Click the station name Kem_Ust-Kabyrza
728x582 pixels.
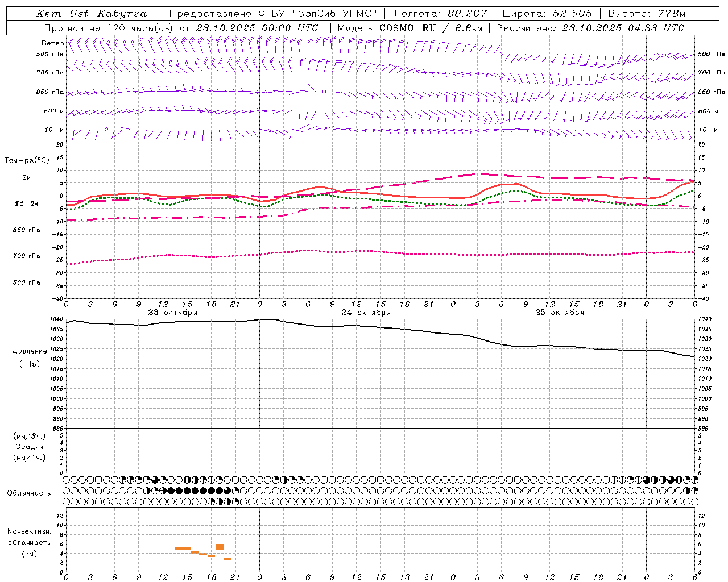[92, 14]
